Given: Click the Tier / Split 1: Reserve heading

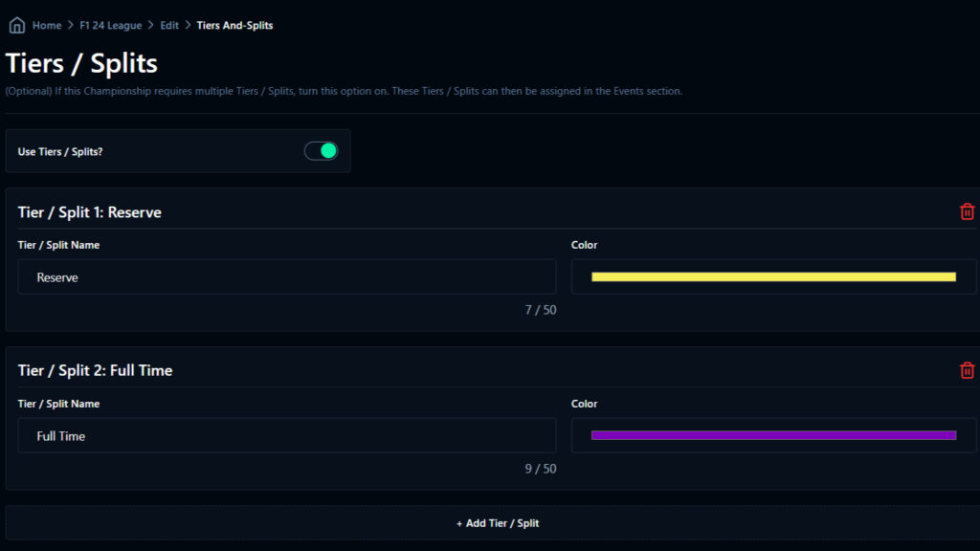Looking at the screenshot, I should point(89,212).
